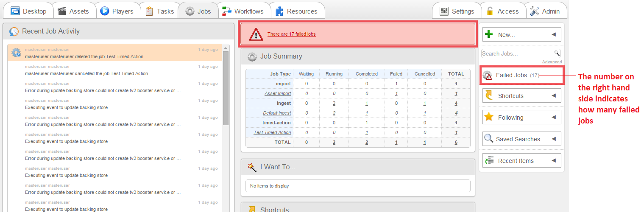Click into the Search Jobs input field
This screenshot has height=213, width=644.
[x=517, y=53]
